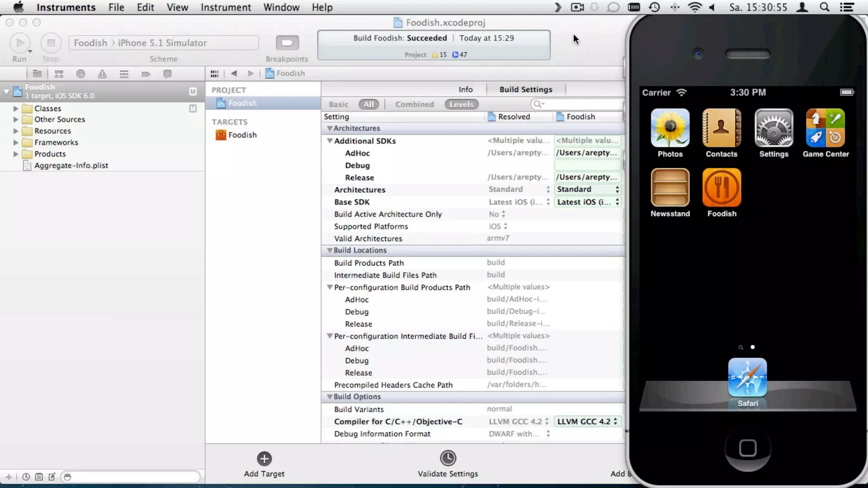Launch Safari in the simulator dock
The image size is (868, 488).
point(747,378)
